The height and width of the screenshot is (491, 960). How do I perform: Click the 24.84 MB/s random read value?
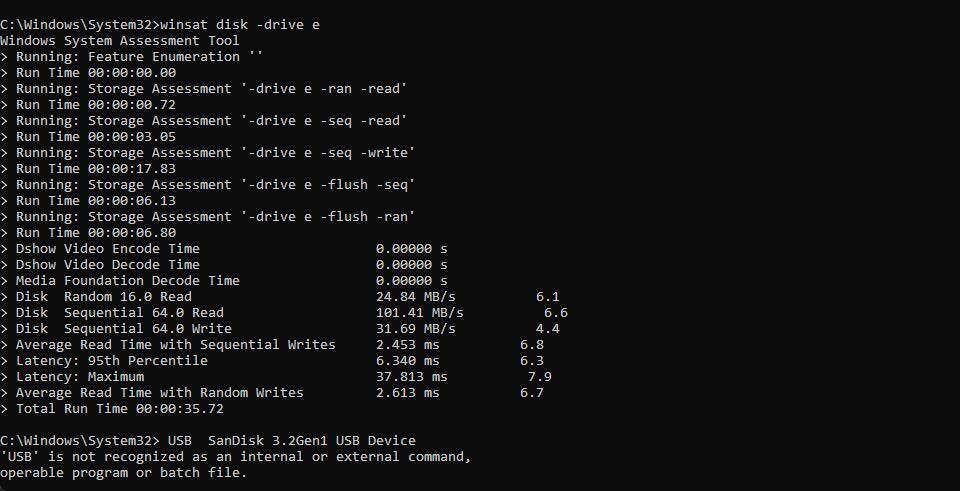coord(415,297)
